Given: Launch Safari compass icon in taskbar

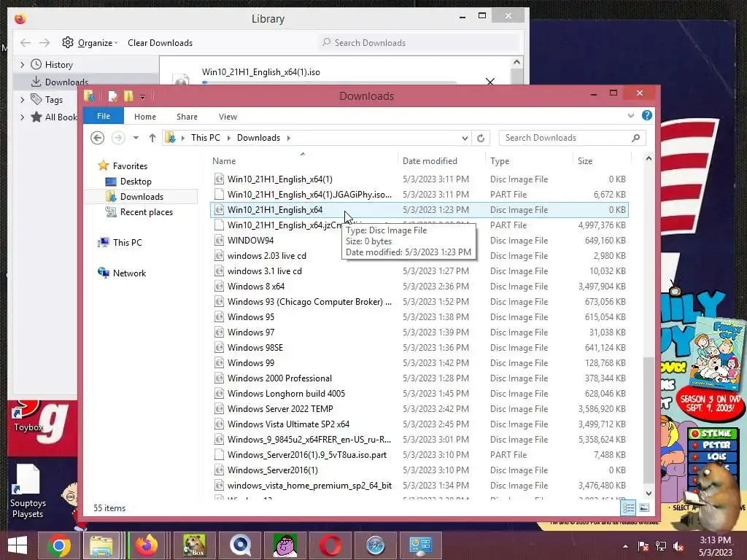Looking at the screenshot, I should [x=376, y=545].
